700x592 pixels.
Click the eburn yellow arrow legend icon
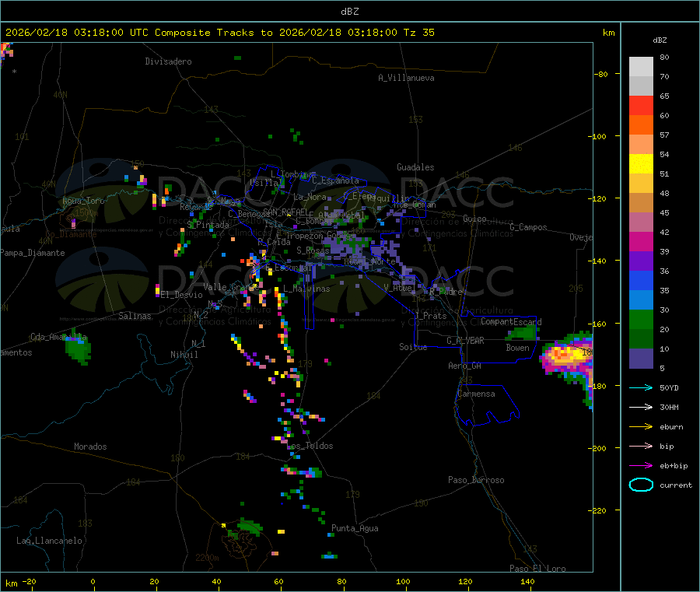point(641,426)
